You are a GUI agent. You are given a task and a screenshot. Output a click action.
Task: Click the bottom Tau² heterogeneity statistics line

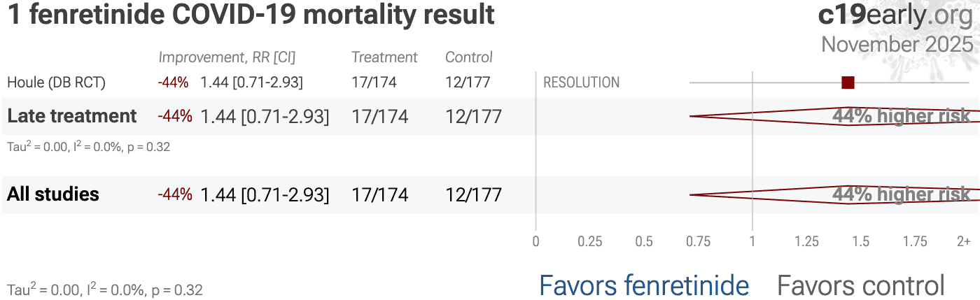click(105, 290)
